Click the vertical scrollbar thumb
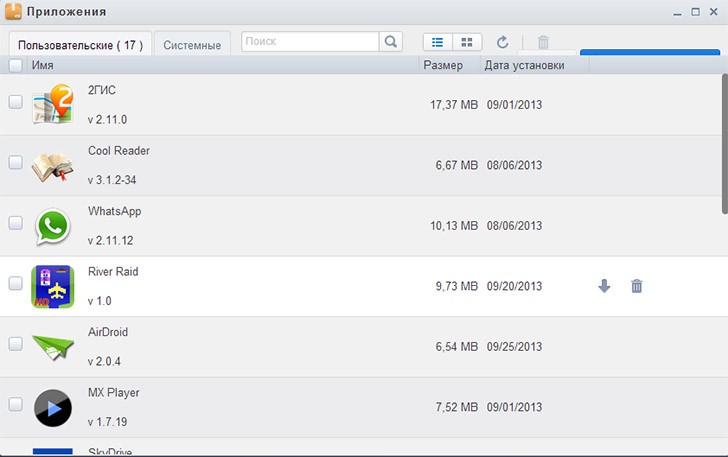This screenshot has height=457, width=728. [725, 144]
